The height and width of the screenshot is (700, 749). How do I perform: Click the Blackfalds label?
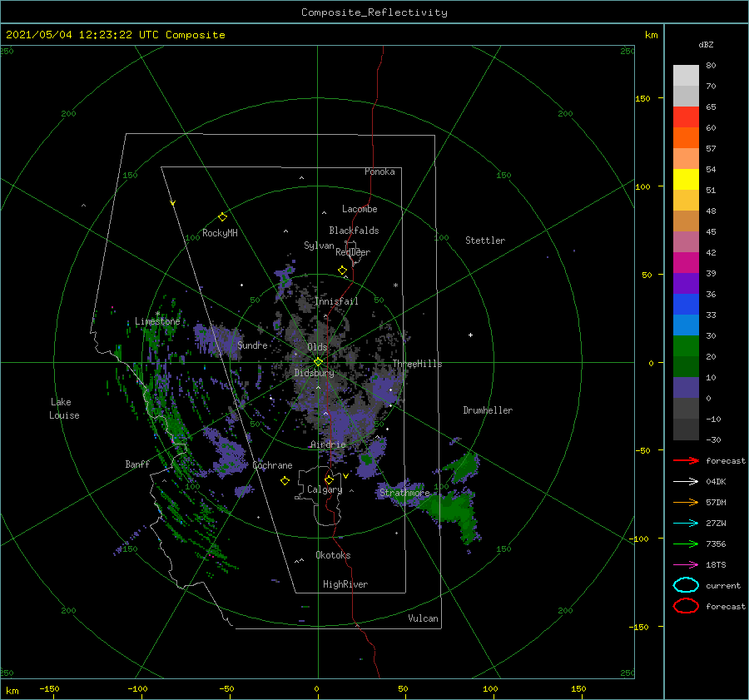354,231
